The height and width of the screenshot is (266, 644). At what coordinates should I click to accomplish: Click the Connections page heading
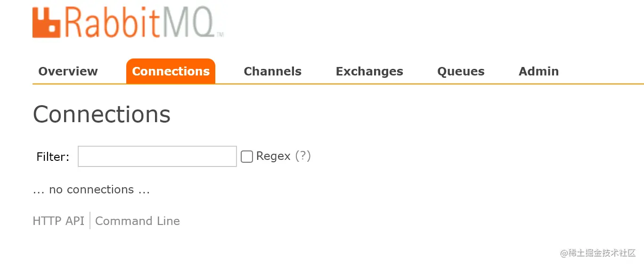point(102,114)
